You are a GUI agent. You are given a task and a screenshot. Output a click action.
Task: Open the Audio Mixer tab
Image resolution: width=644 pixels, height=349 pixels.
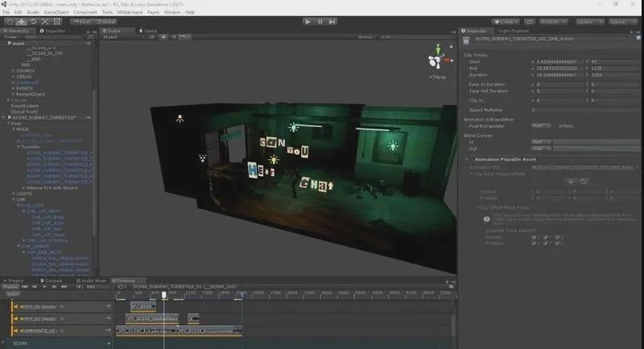pos(91,281)
